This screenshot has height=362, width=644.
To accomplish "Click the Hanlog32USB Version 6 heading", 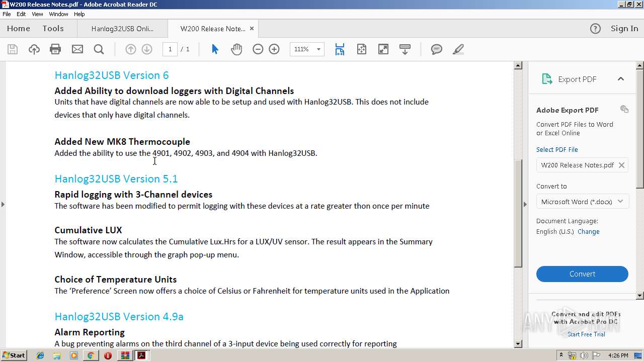I will click(x=112, y=75).
